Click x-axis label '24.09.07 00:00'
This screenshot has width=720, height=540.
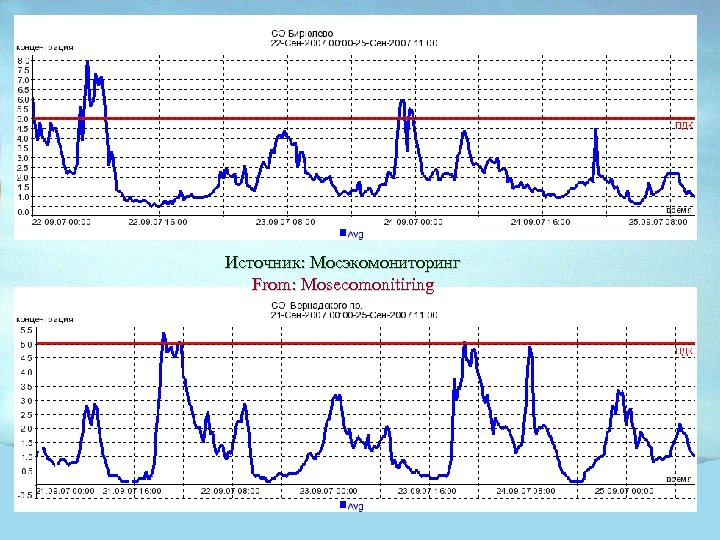(x=413, y=222)
